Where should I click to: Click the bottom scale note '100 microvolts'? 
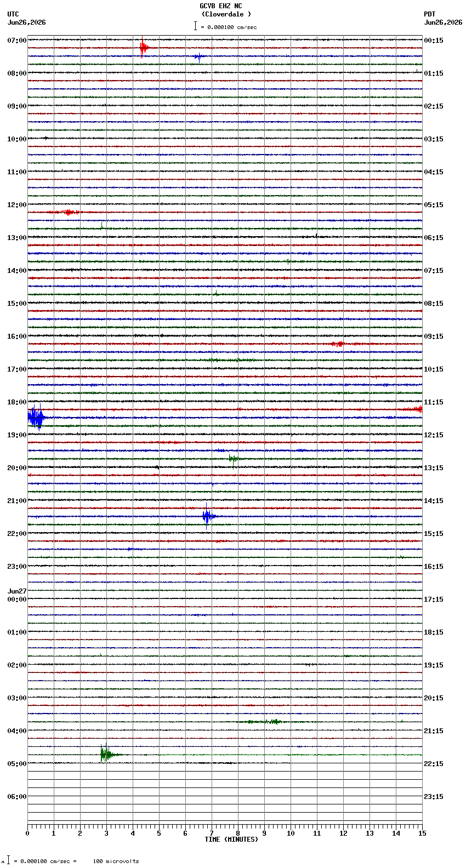click(x=116, y=861)
